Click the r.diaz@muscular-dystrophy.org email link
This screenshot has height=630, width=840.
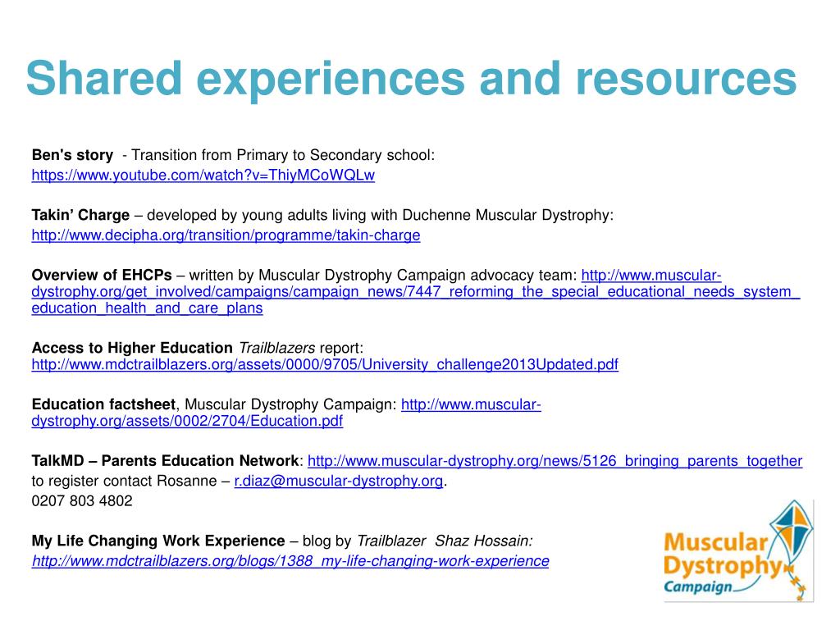[339, 481]
